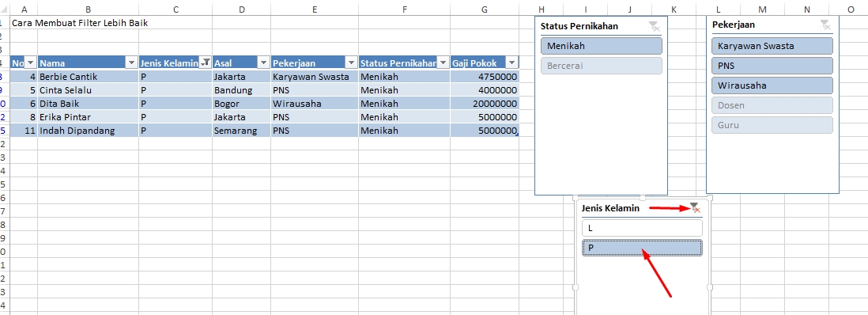This screenshot has width=868, height=315.
Task: Select the Karyawan Swasta cell in table
Action: [315, 77]
